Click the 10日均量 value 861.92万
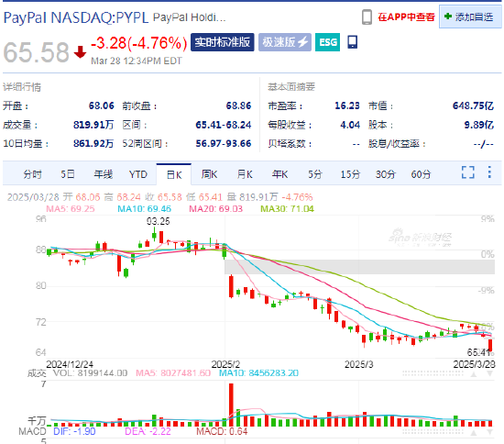The width and height of the screenshot is (504, 444). tap(93, 143)
